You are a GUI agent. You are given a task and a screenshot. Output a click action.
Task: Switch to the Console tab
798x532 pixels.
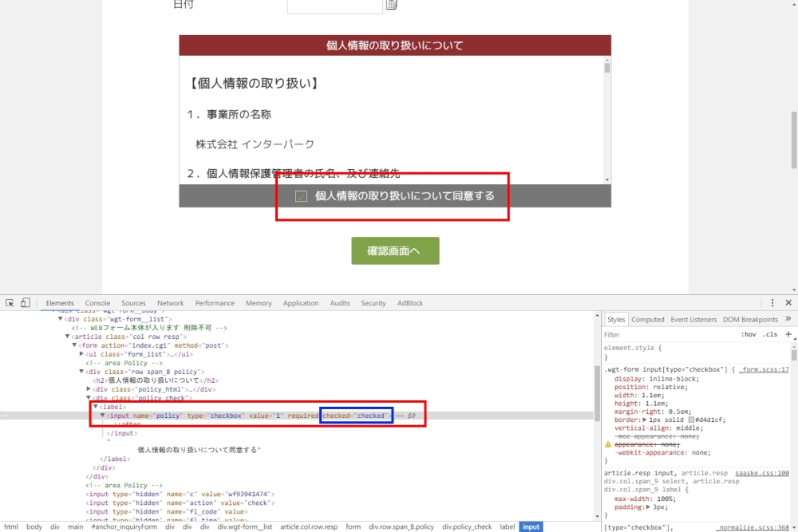point(97,303)
